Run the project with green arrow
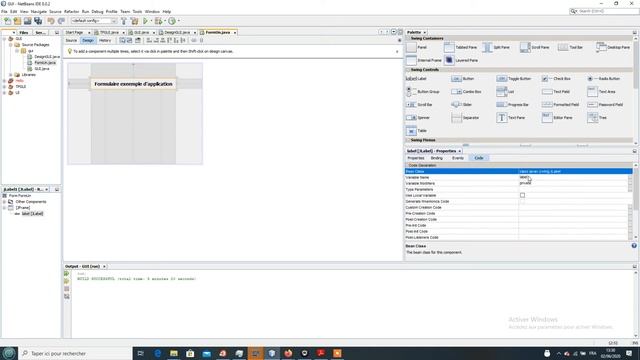The width and height of the screenshot is (640, 360). pos(145,21)
